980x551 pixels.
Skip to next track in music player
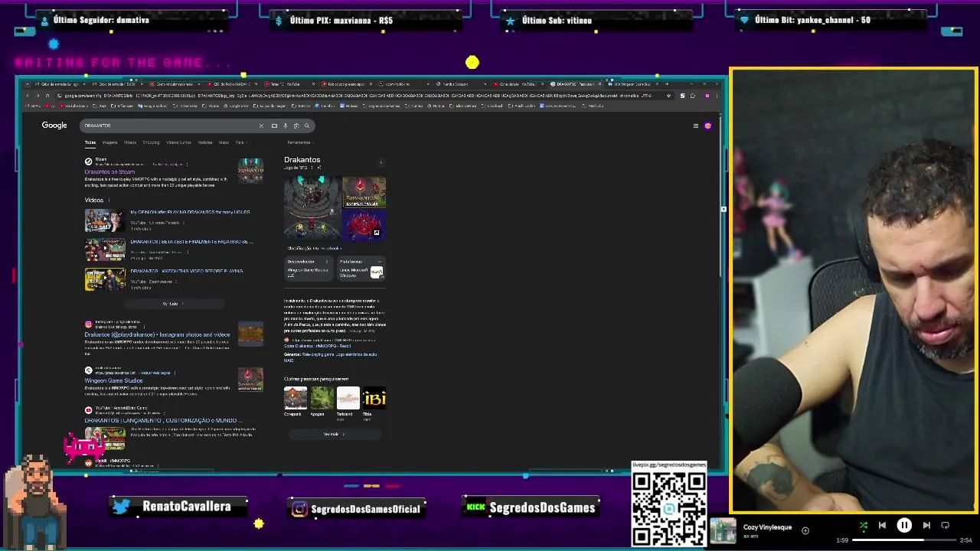926,526
